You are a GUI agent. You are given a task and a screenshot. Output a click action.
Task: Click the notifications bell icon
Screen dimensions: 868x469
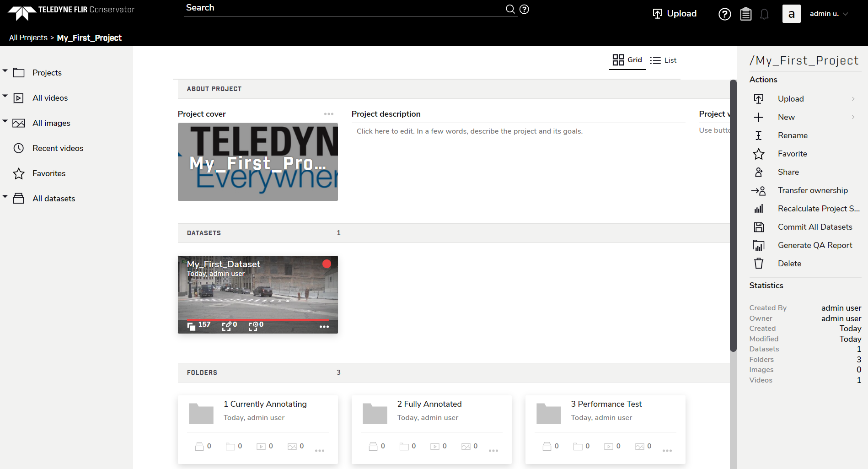(764, 14)
